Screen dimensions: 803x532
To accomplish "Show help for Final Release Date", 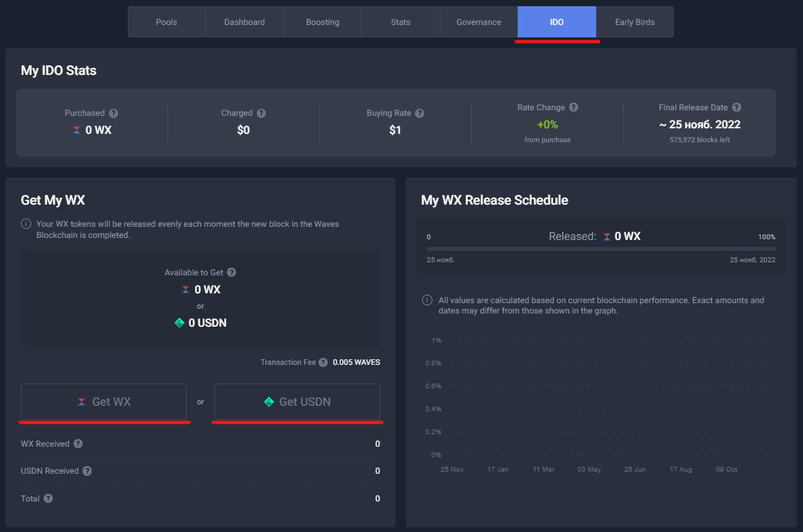I will click(x=736, y=107).
